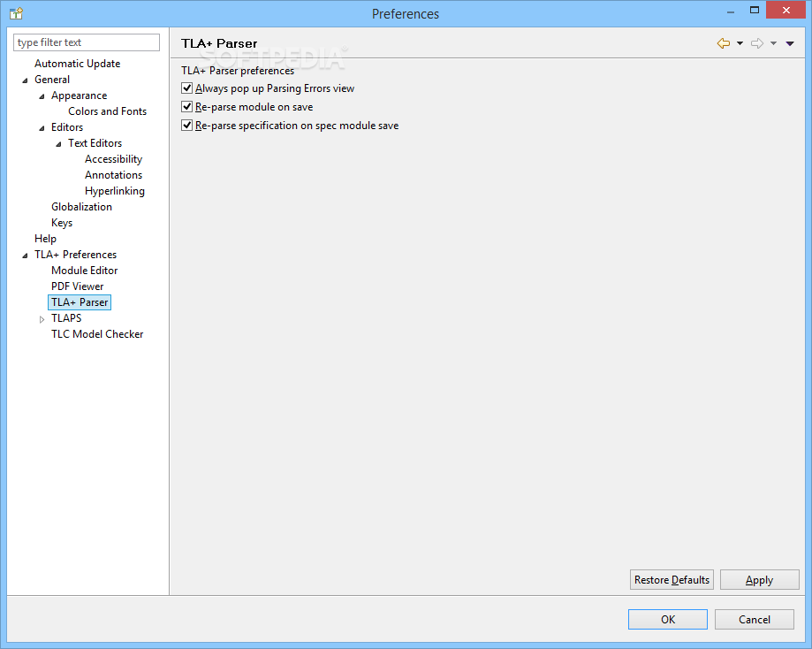Open TLC Model Checker preferences

(97, 334)
